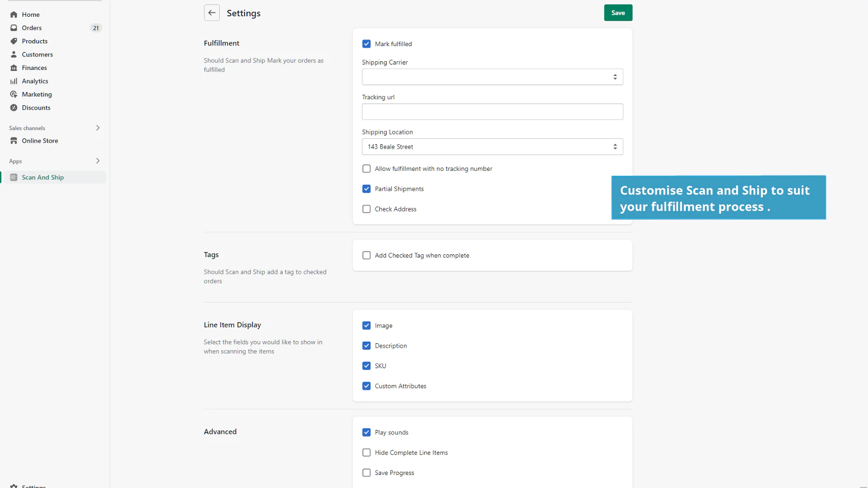The width and height of the screenshot is (868, 488).
Task: Expand the Apps section chevron
Action: coord(98,161)
